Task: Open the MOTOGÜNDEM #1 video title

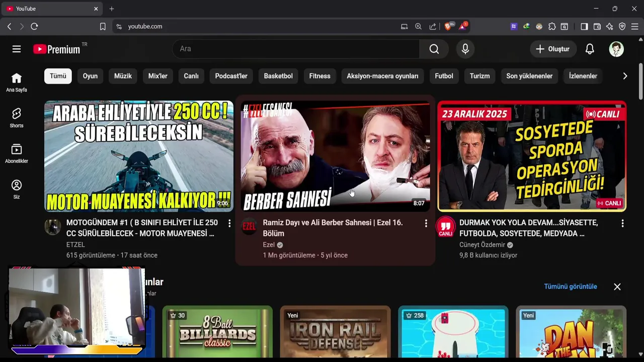Action: click(x=142, y=228)
